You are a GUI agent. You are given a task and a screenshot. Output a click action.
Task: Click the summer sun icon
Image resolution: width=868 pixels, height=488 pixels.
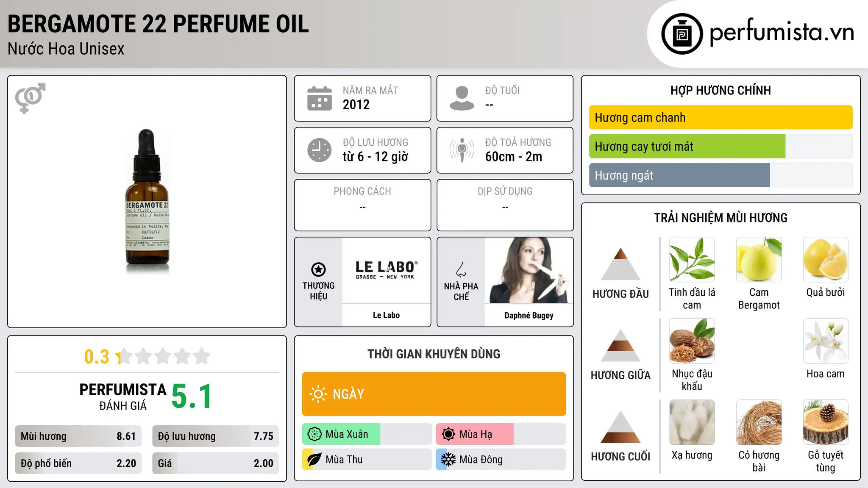coord(448,434)
